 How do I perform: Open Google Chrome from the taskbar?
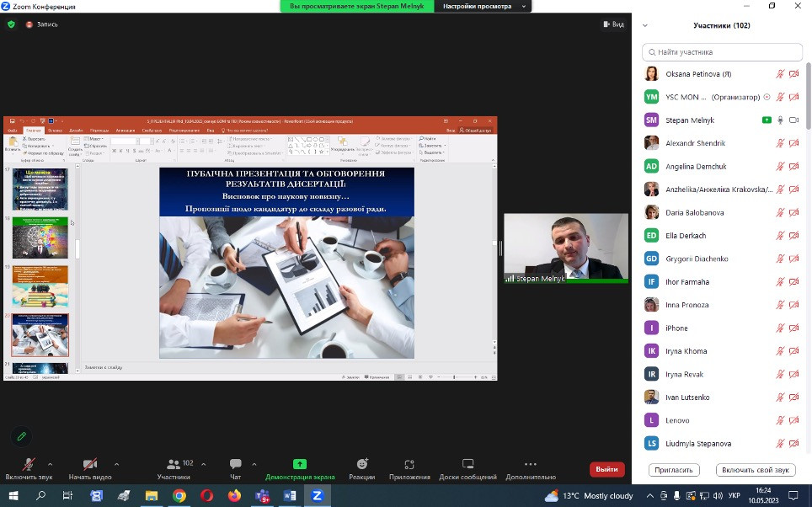tap(179, 496)
